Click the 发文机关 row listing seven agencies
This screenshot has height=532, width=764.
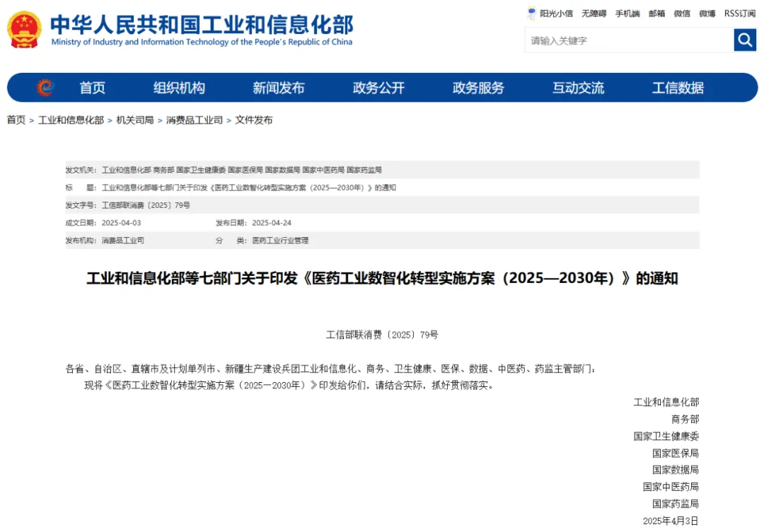(x=383, y=170)
